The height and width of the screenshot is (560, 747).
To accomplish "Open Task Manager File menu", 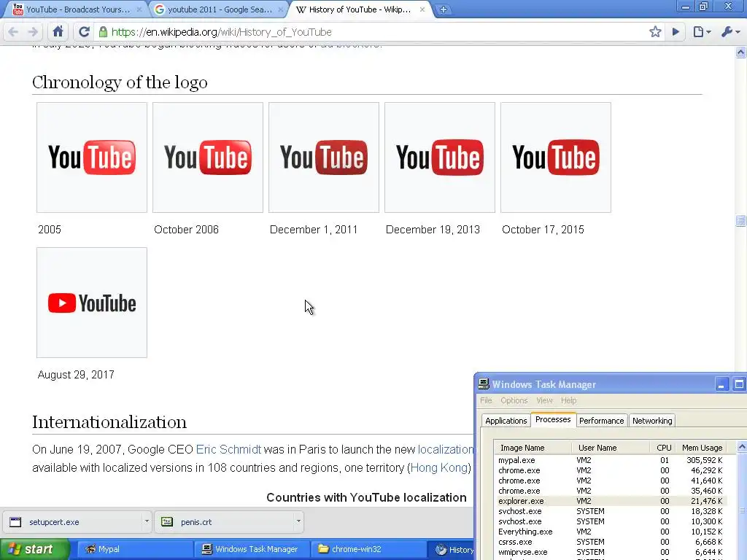I will (486, 400).
